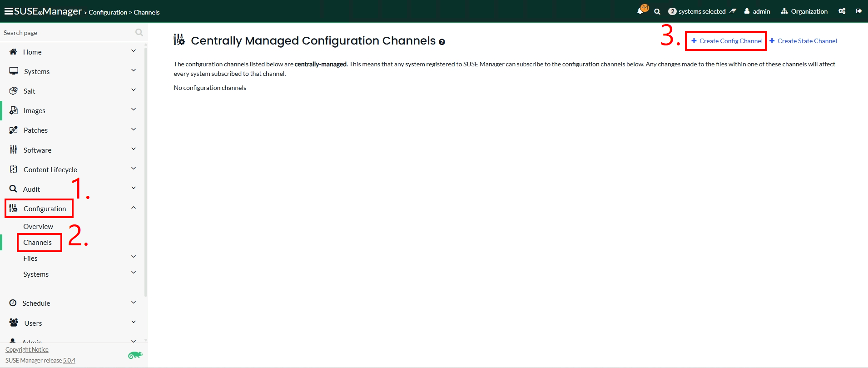Select Channels in the Configuration submenu

point(38,242)
